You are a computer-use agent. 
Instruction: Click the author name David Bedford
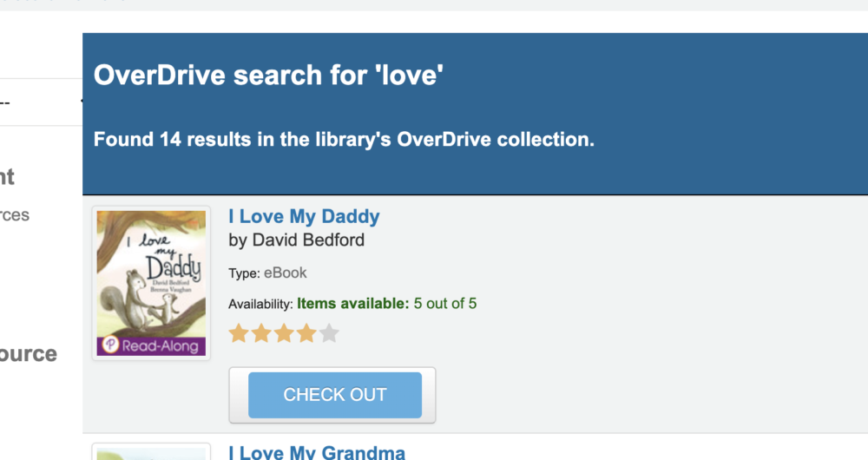click(296, 240)
